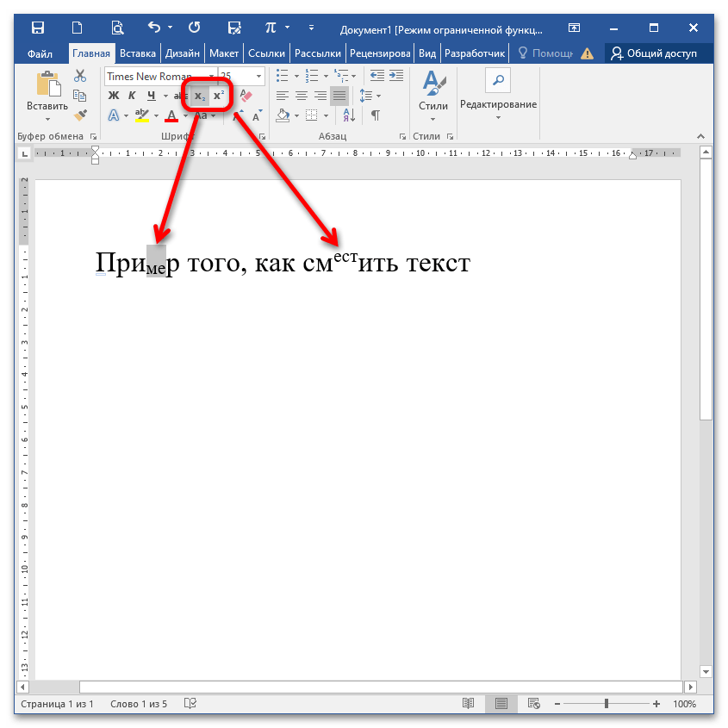This screenshot has height=728, width=728.
Task: Click the Страница 1 из 1 page indicator
Action: point(57,704)
